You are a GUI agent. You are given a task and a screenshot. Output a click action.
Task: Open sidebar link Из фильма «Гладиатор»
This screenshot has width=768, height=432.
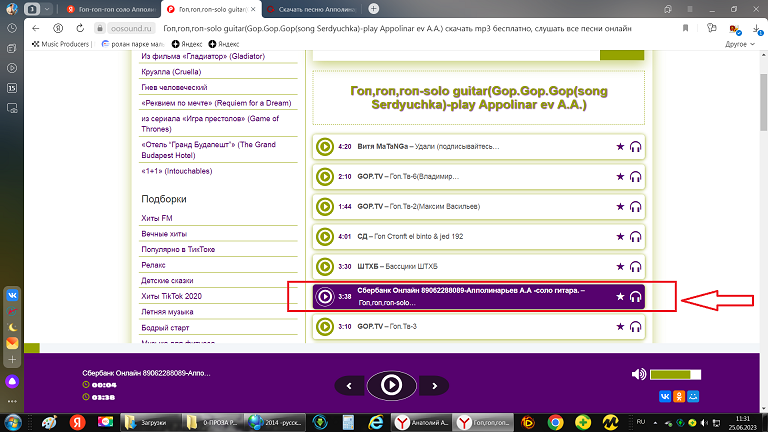click(203, 56)
